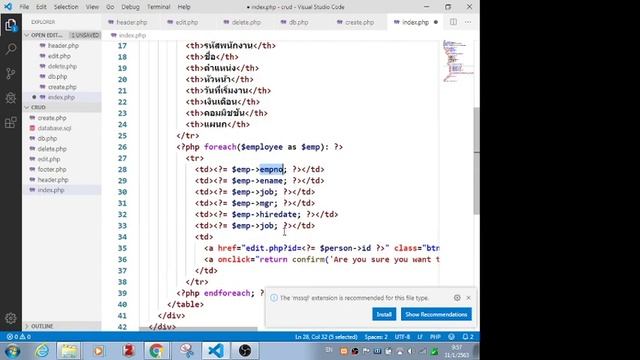Image resolution: width=640 pixels, height=360 pixels.
Task: Click the taskbar clock
Action: click(x=457, y=351)
